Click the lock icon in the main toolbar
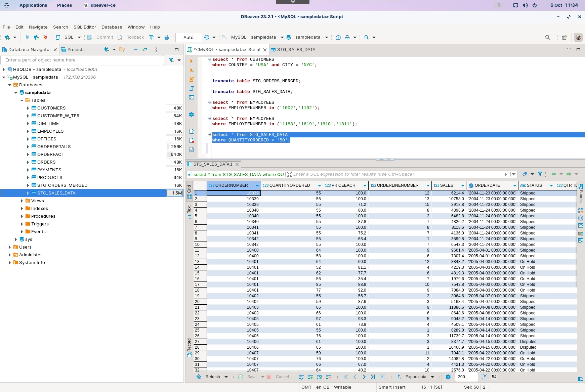 coord(167,37)
